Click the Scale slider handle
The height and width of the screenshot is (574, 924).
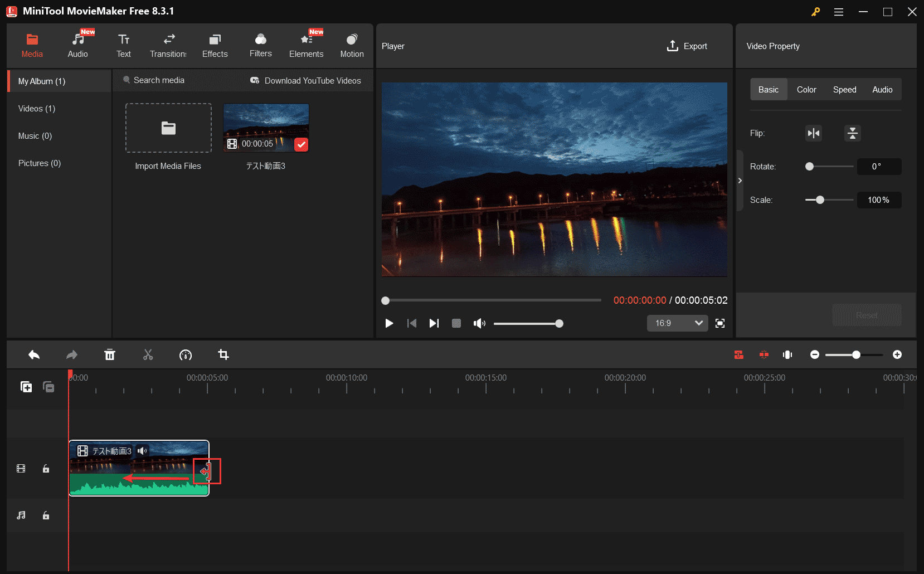(820, 200)
